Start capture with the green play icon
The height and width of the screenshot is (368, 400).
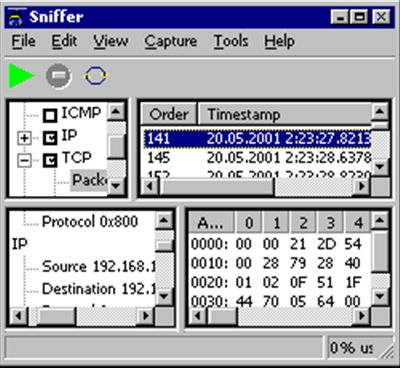(x=21, y=76)
